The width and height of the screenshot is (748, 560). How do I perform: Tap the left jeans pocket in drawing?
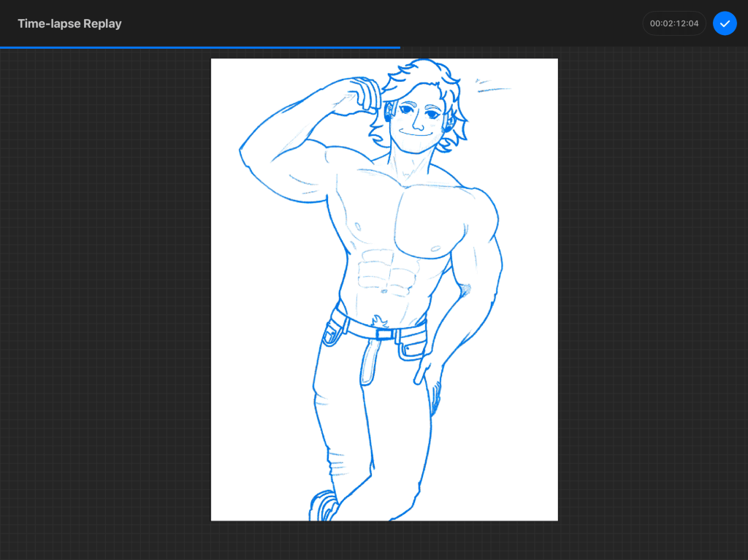pyautogui.click(x=331, y=333)
